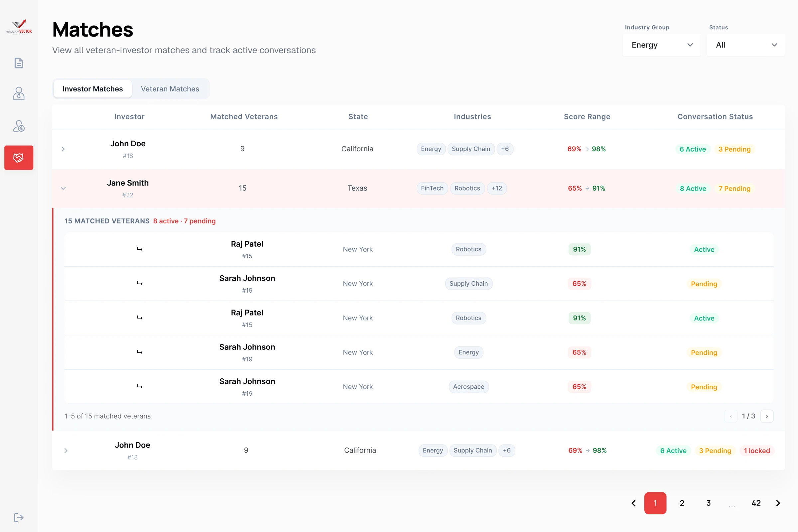Go to the next page with the right arrow
Viewport: 798px width, 532px height.
(x=778, y=503)
